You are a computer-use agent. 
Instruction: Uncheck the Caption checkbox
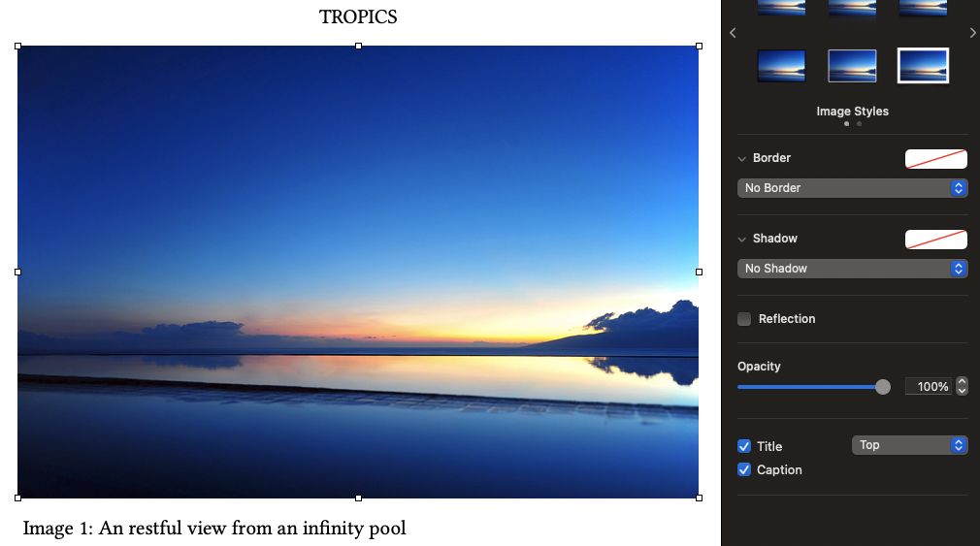[x=744, y=469]
